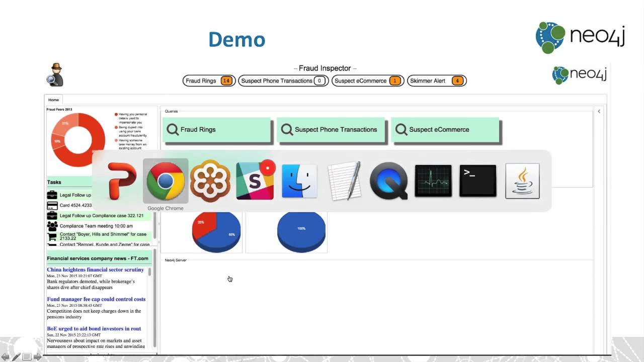644x362 pixels.
Task: Select the red P presentation app icon
Action: pyautogui.click(x=121, y=181)
